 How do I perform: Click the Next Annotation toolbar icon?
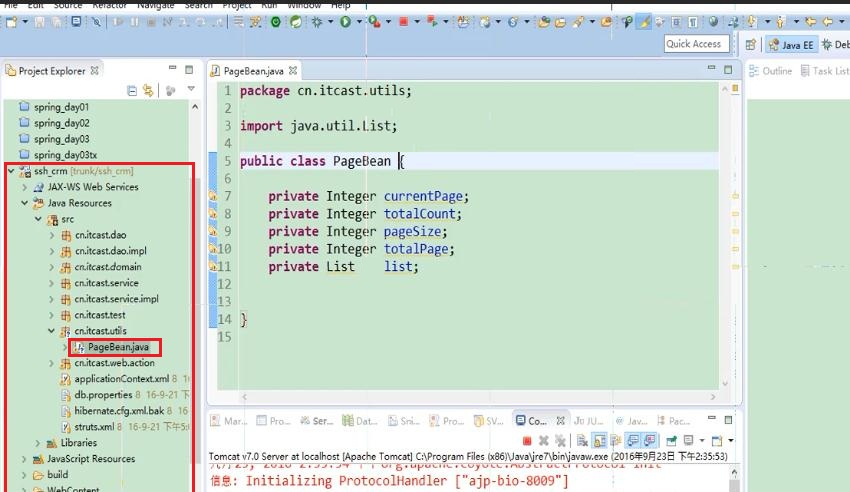coord(752,22)
